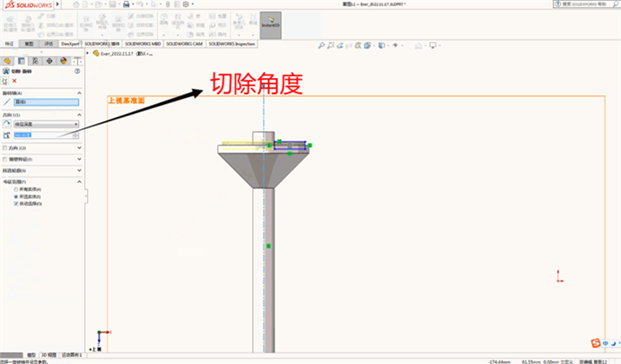Toggle the auto-select checkbox
This screenshot has width=621, height=364.
coord(16,204)
